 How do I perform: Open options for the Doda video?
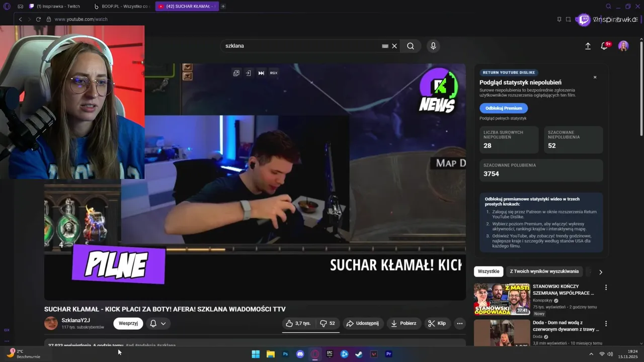click(606, 323)
